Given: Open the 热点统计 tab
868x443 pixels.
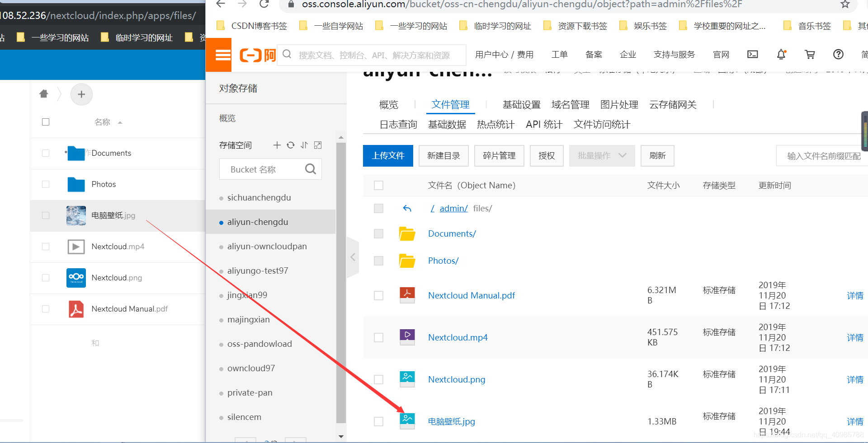Looking at the screenshot, I should [x=495, y=125].
